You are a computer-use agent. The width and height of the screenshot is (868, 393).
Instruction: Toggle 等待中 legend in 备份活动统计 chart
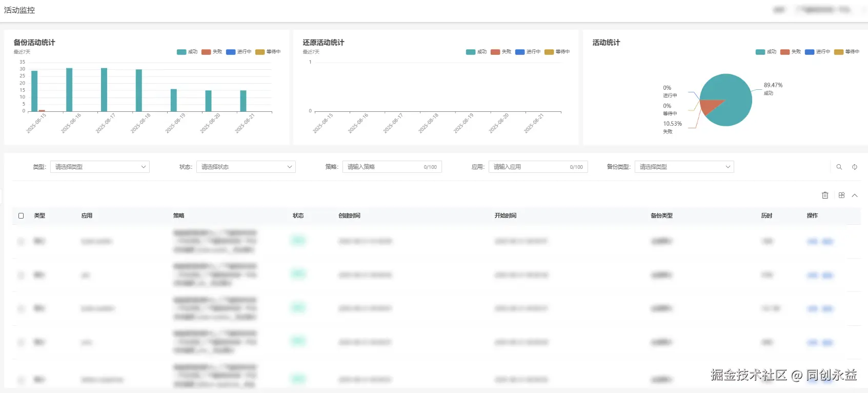tap(268, 52)
